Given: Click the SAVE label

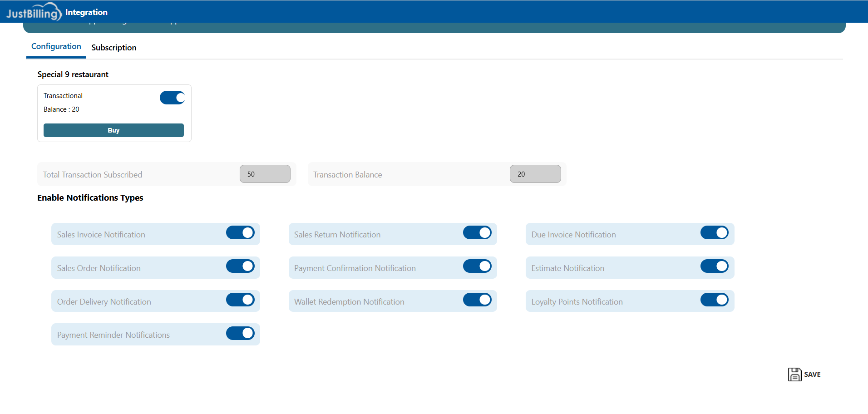Looking at the screenshot, I should click(x=812, y=375).
